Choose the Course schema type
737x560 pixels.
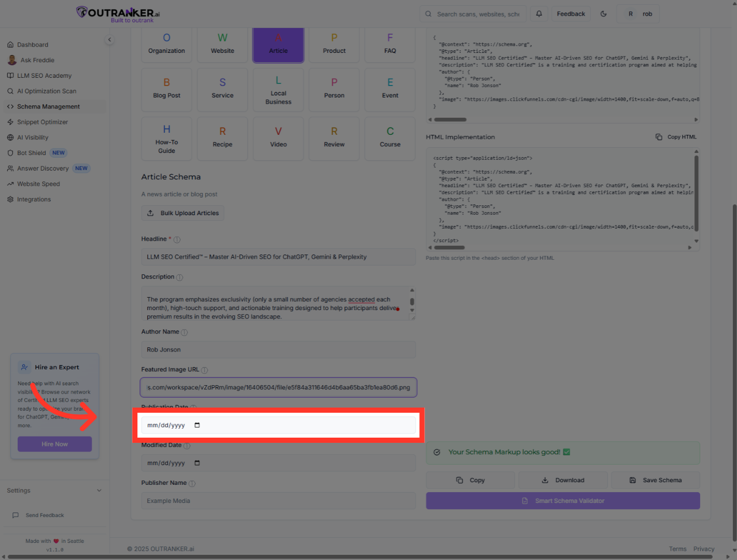pyautogui.click(x=390, y=139)
